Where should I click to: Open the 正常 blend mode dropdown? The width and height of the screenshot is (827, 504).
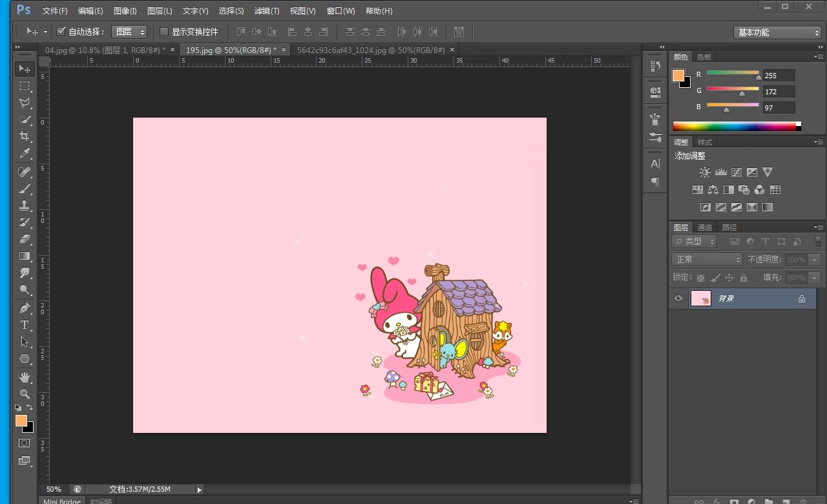point(707,259)
